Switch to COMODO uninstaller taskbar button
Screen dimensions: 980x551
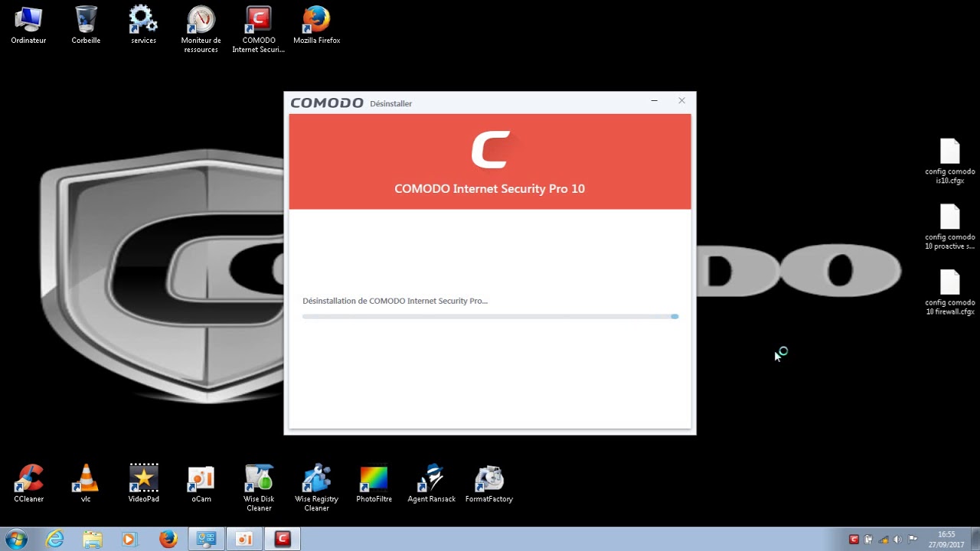pyautogui.click(x=283, y=539)
